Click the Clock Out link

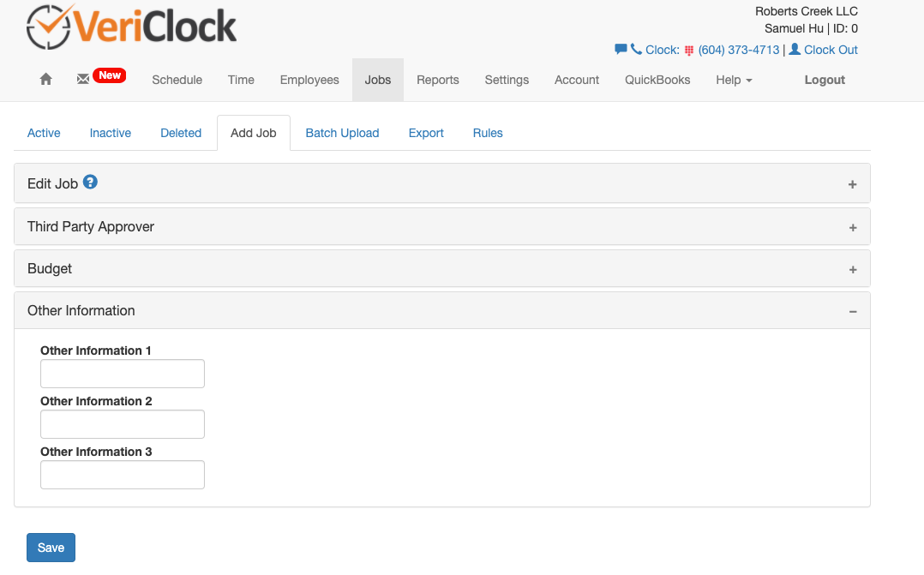pos(830,50)
